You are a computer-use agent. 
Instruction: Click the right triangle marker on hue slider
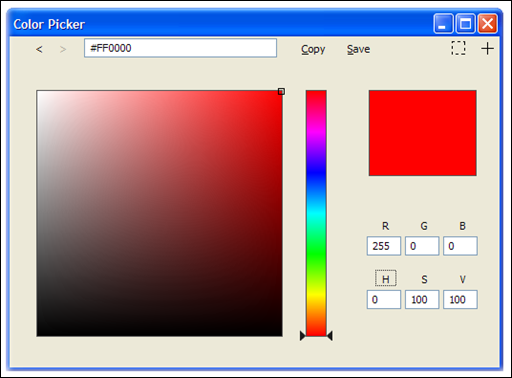330,336
